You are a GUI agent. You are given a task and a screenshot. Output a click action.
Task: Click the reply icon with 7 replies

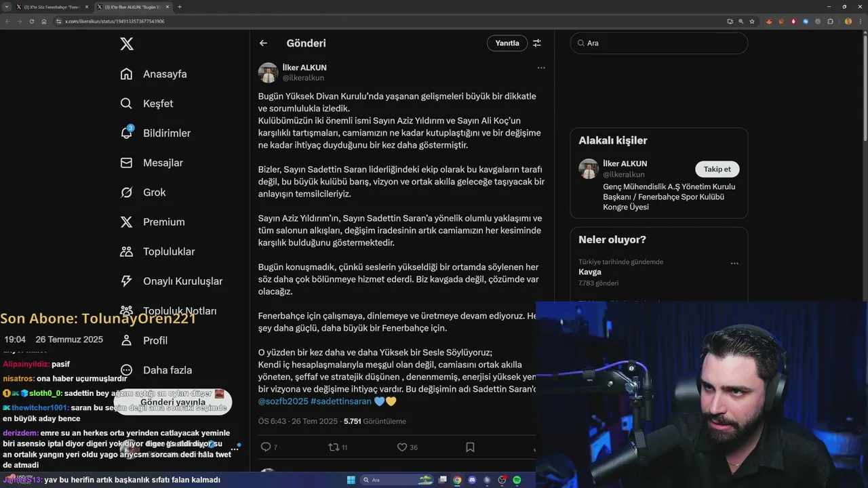[266, 447]
